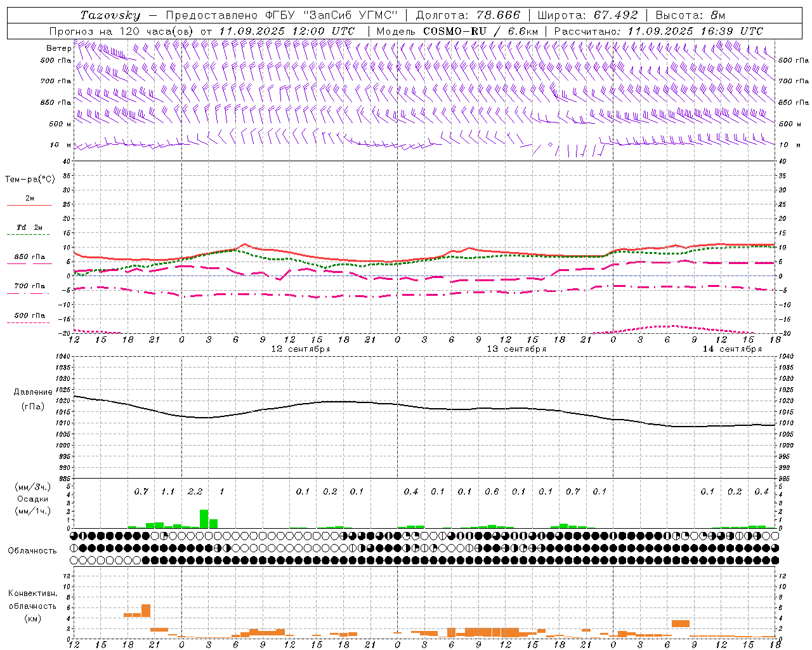Click the Осадки precipitation label
The image size is (812, 650).
pos(33,499)
